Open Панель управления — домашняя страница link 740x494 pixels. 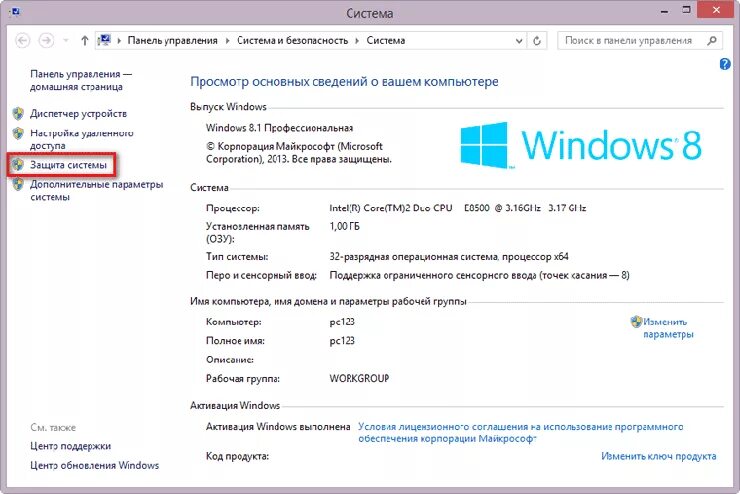[81, 80]
